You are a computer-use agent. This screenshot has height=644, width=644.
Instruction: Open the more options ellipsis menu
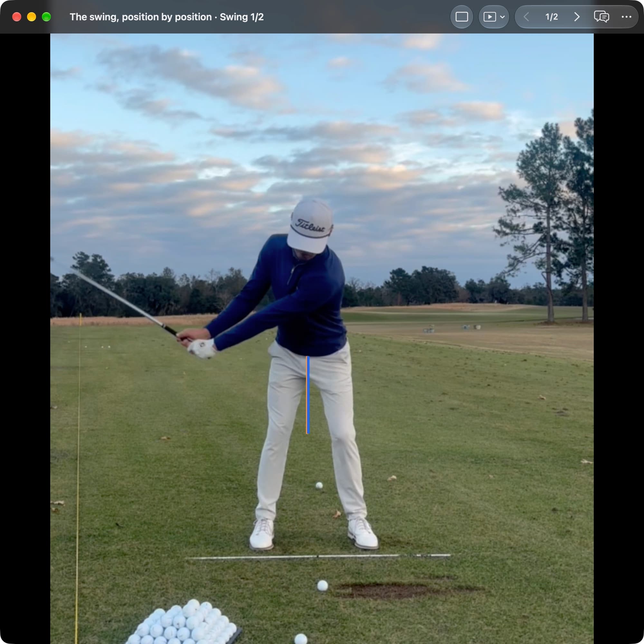pos(626,17)
